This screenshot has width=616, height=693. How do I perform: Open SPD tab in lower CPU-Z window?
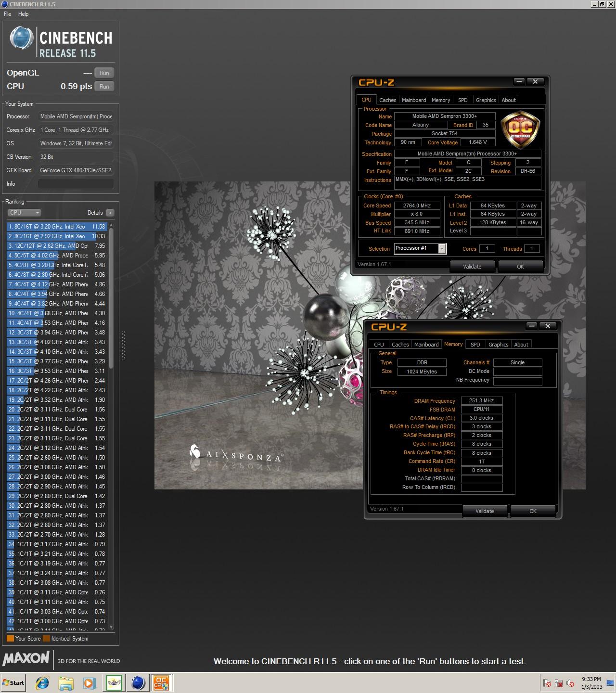475,345
